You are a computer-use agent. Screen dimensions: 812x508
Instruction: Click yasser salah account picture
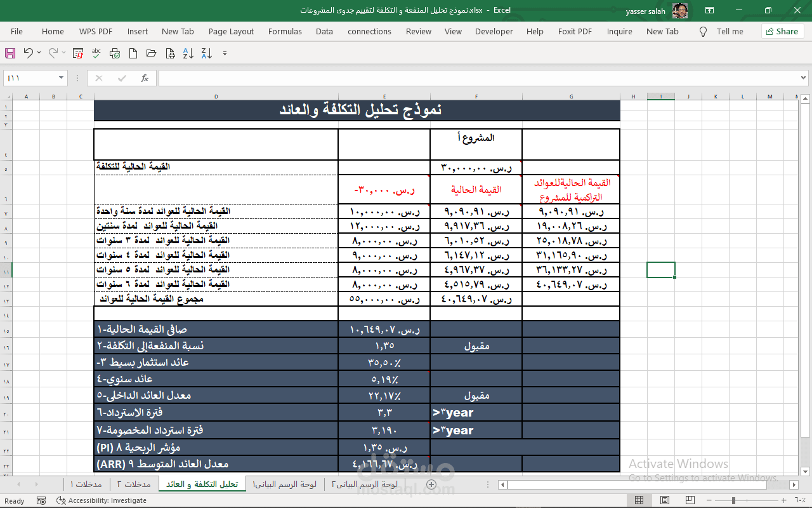point(680,10)
